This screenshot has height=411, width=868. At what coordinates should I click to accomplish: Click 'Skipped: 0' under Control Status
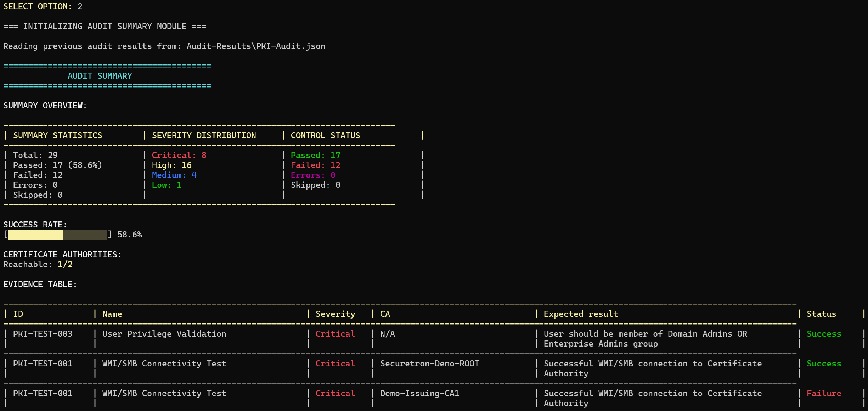point(316,185)
